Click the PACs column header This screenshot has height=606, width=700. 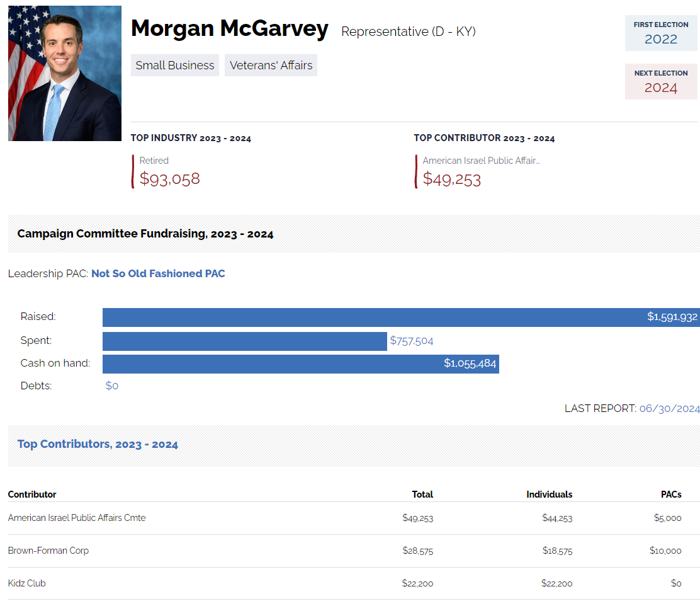[x=671, y=495]
